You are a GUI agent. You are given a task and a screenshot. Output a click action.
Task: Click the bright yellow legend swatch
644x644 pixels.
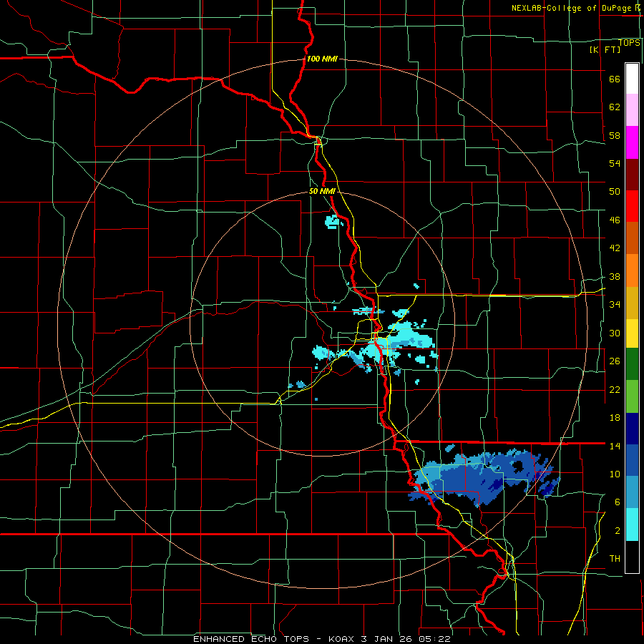point(632,333)
